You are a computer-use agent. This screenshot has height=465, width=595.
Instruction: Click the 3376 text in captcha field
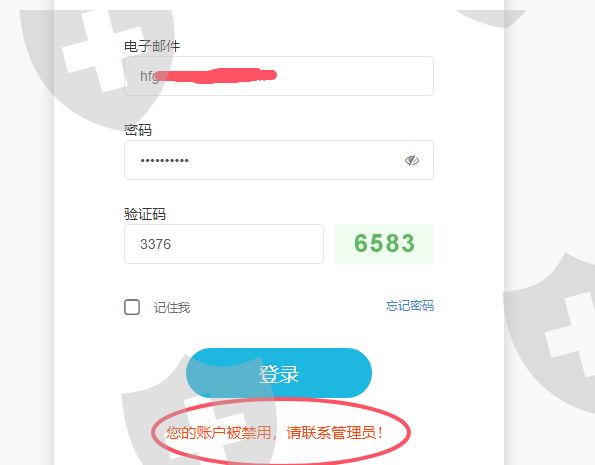tap(156, 244)
